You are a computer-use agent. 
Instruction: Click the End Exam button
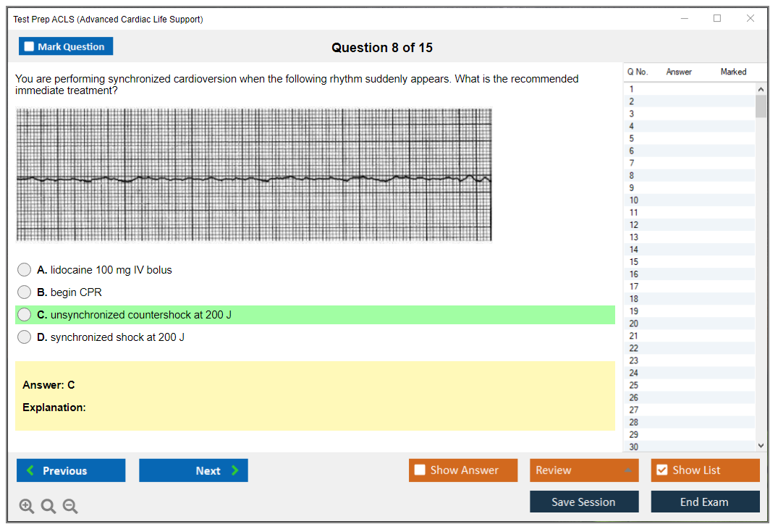[705, 502]
